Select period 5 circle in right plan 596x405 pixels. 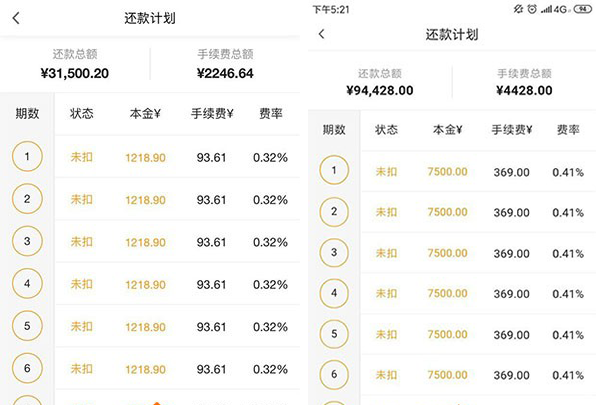coord(334,334)
